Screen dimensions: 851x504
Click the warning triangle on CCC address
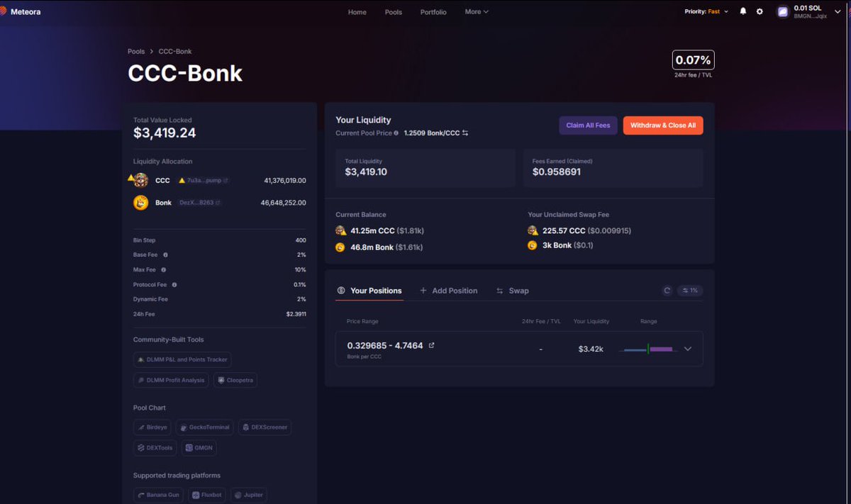pyautogui.click(x=182, y=181)
